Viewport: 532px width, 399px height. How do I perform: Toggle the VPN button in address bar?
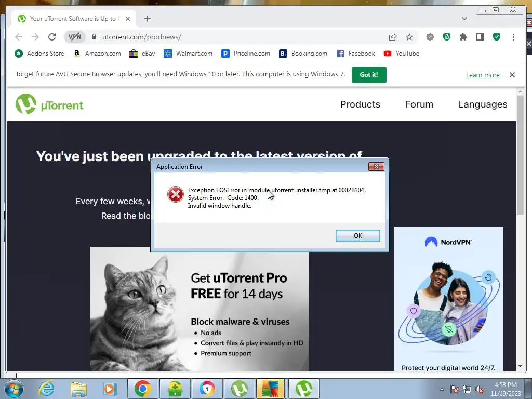click(x=75, y=37)
